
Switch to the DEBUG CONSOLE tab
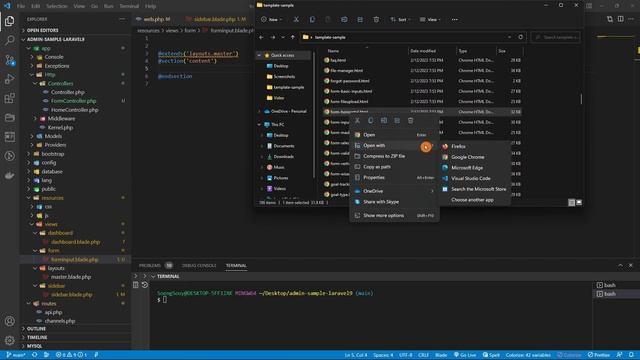199,266
